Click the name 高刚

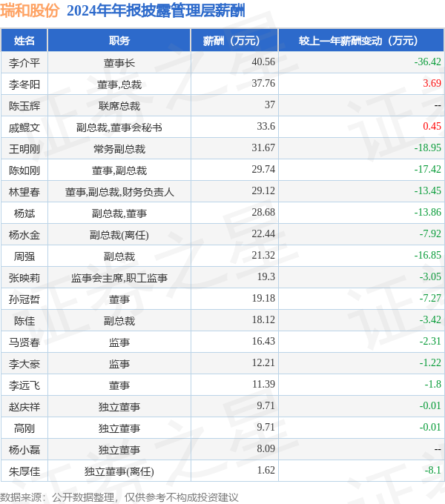[x=24, y=428]
